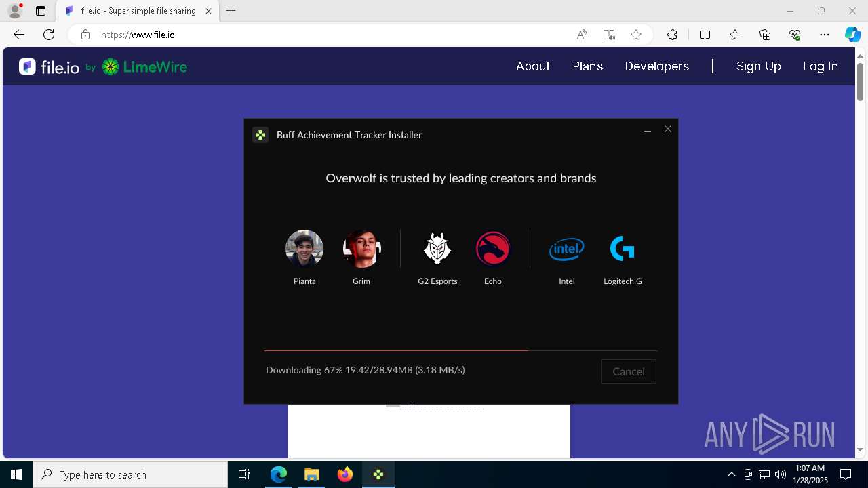
Task: Click the 'Overwolf is trusted' heading text
Action: [x=461, y=178]
